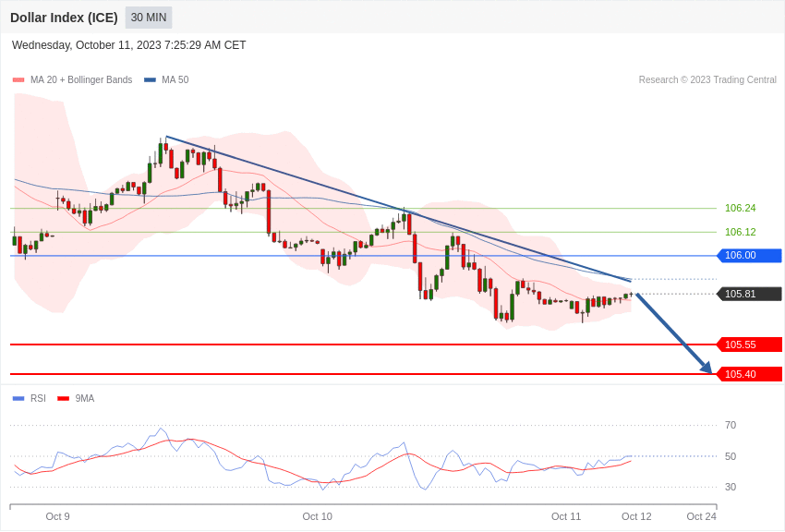Click the chart timestamp text
The width and height of the screenshot is (785, 532).
tap(129, 45)
